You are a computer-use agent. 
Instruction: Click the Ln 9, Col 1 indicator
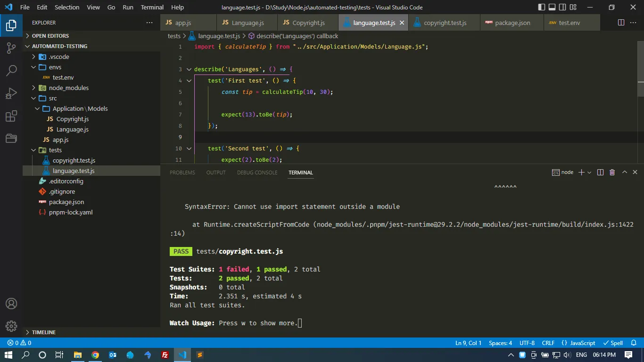click(x=468, y=343)
